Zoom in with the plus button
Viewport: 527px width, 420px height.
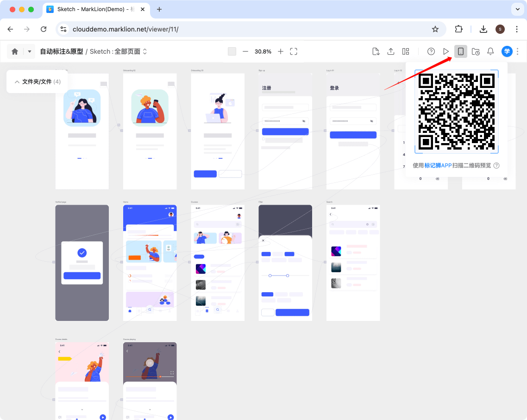click(281, 51)
